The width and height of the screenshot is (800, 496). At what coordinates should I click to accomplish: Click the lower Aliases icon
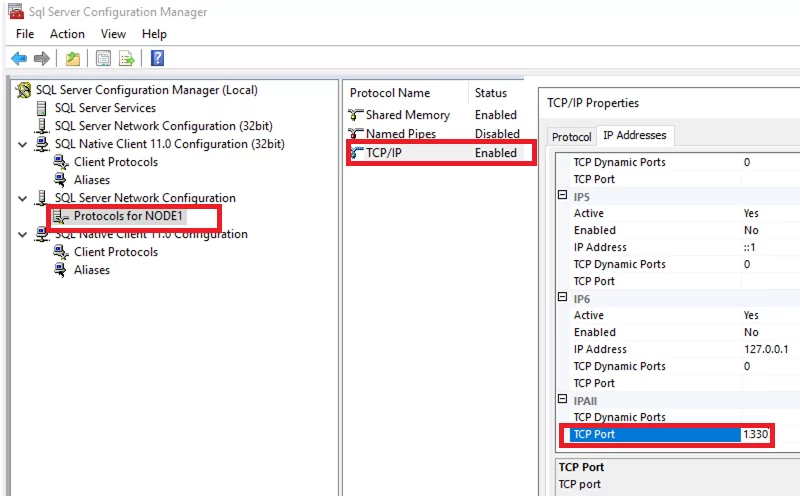pyautogui.click(x=60, y=269)
